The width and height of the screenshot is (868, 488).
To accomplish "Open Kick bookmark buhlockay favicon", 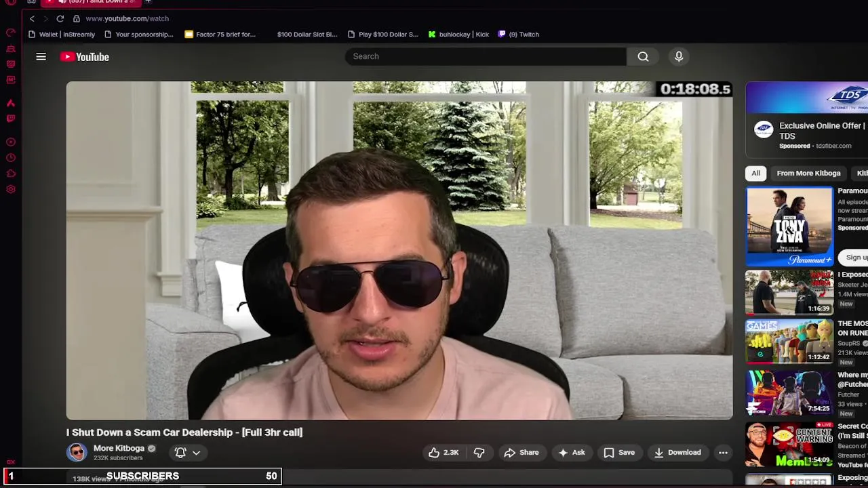I will 432,34.
